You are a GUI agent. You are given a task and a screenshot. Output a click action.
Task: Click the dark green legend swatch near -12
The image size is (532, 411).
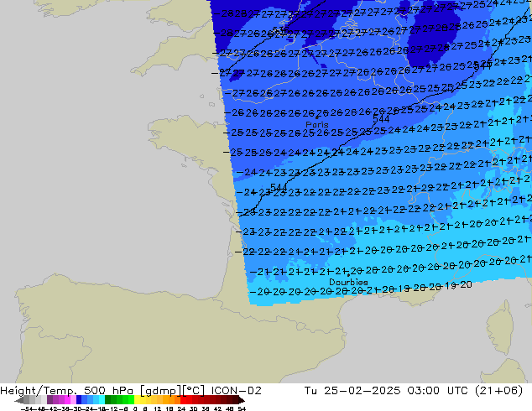click(x=108, y=400)
